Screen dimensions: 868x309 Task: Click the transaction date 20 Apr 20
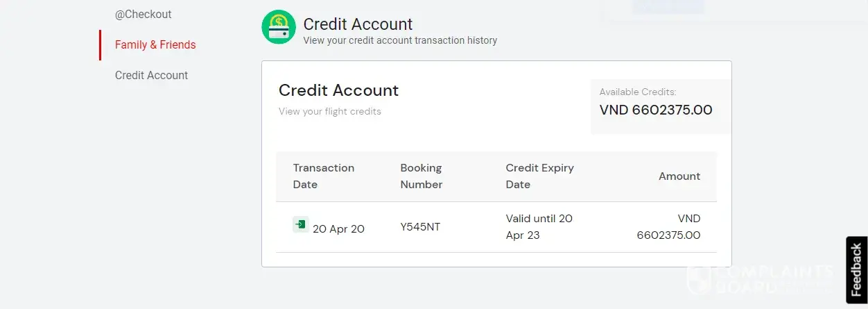[338, 228]
